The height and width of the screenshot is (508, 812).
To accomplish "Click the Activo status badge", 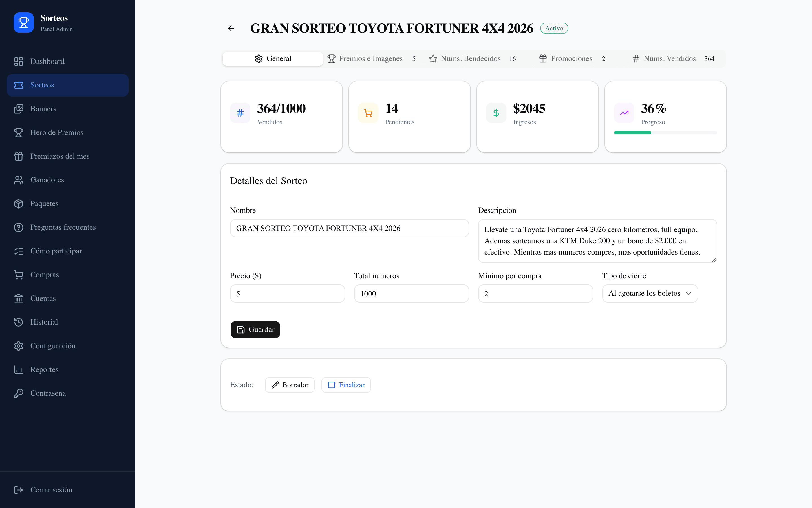I will point(554,28).
